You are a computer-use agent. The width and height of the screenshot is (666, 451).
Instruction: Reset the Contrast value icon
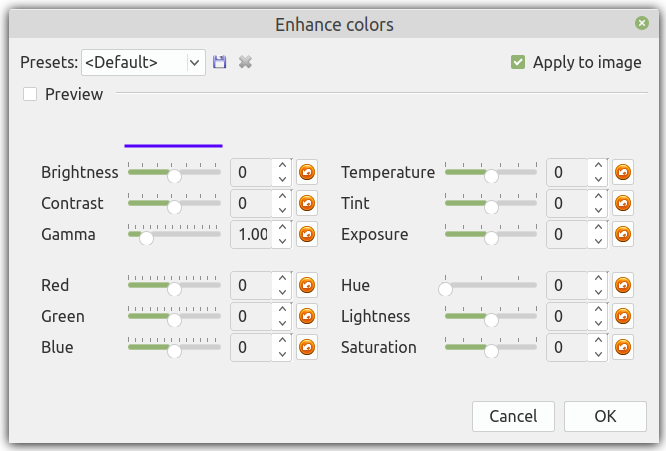pos(307,203)
